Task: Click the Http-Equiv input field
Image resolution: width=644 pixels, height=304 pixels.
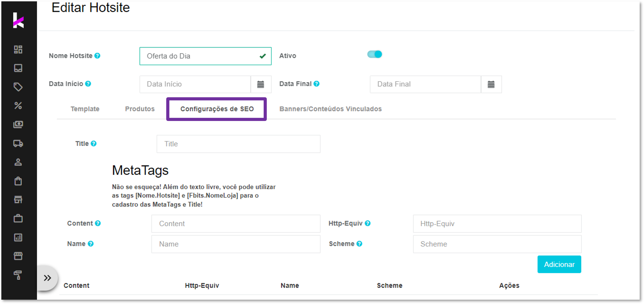Action: point(497,224)
